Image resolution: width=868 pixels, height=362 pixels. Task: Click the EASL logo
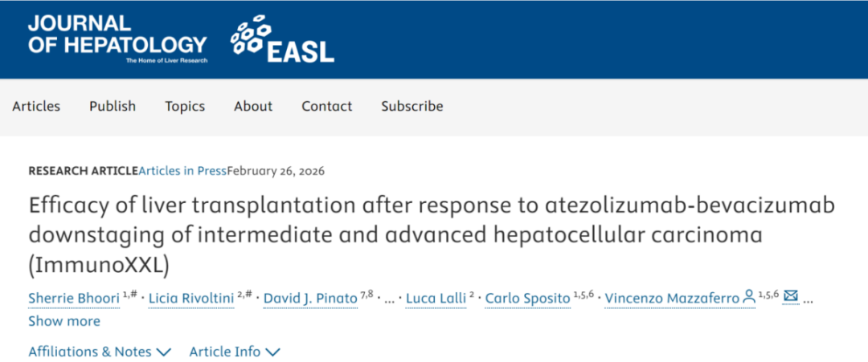point(282,39)
